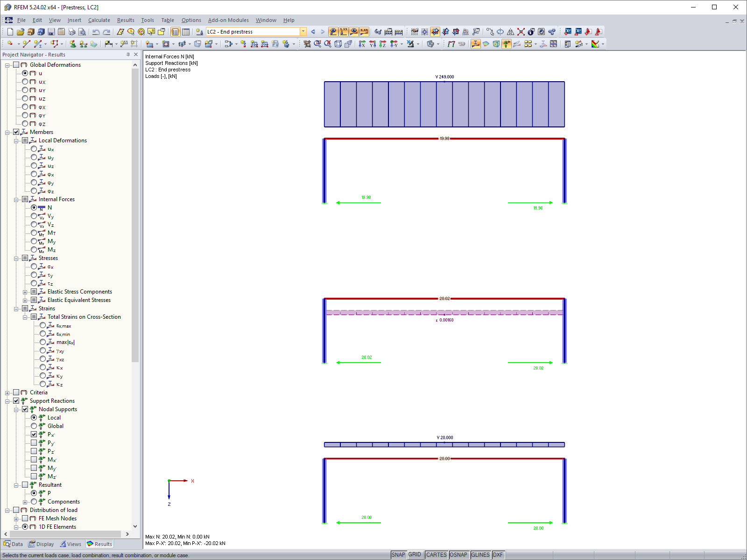Select the Vy internal force radio button

click(34, 216)
